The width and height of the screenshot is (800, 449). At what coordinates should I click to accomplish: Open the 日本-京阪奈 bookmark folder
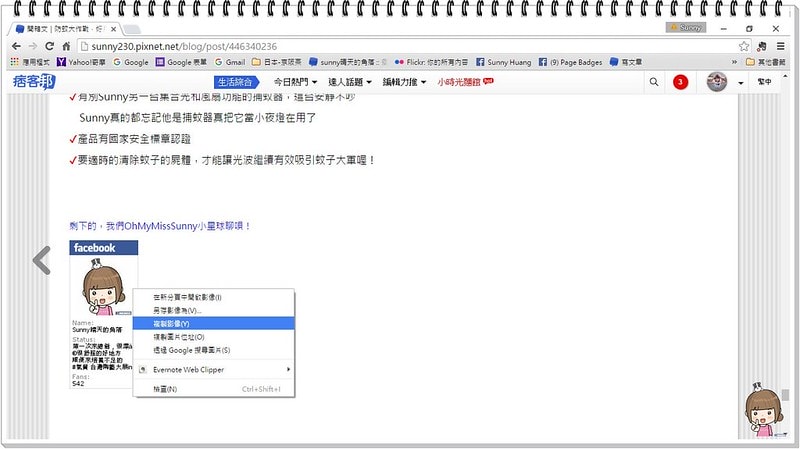tap(276, 62)
